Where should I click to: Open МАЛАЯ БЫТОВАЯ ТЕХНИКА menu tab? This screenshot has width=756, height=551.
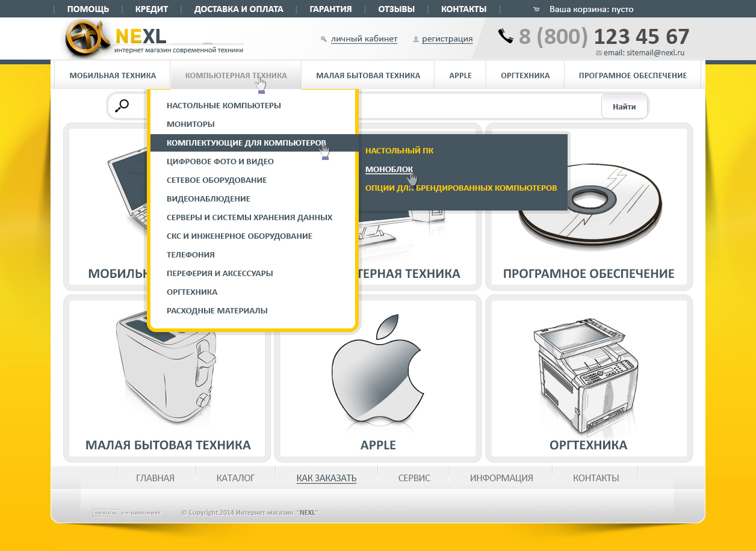point(368,75)
